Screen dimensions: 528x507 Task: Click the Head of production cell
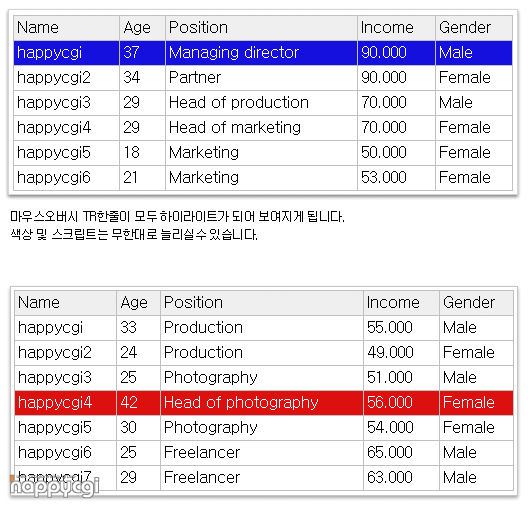(261, 103)
